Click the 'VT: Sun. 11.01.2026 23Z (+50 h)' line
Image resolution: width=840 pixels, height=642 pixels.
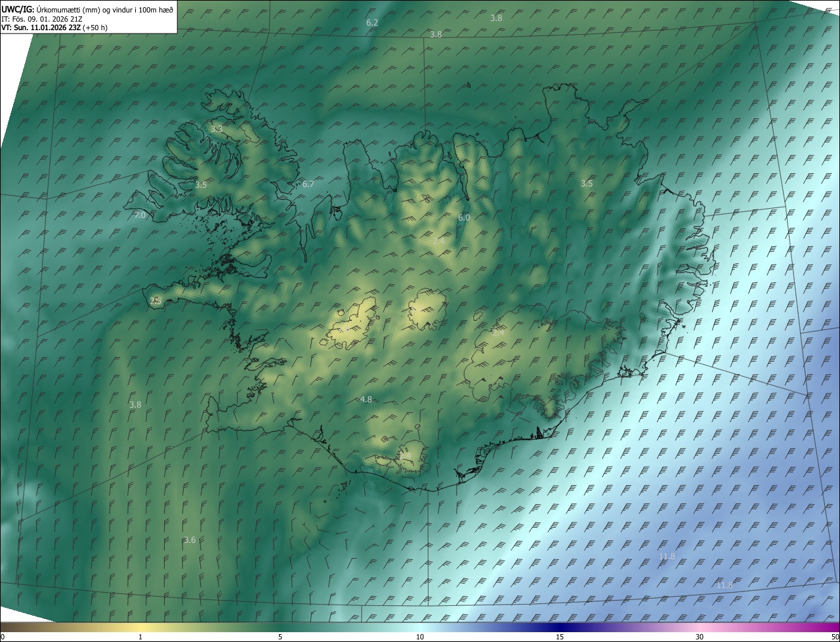click(x=54, y=28)
